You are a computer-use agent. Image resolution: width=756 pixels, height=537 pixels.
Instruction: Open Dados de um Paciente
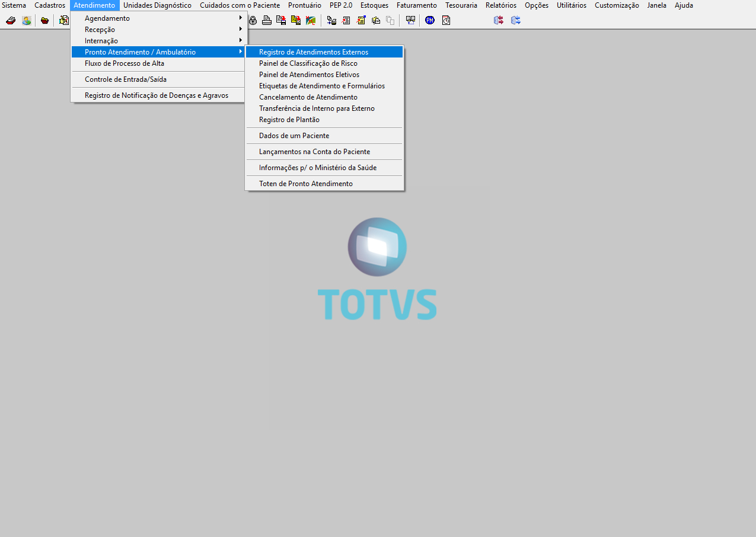(x=324, y=136)
